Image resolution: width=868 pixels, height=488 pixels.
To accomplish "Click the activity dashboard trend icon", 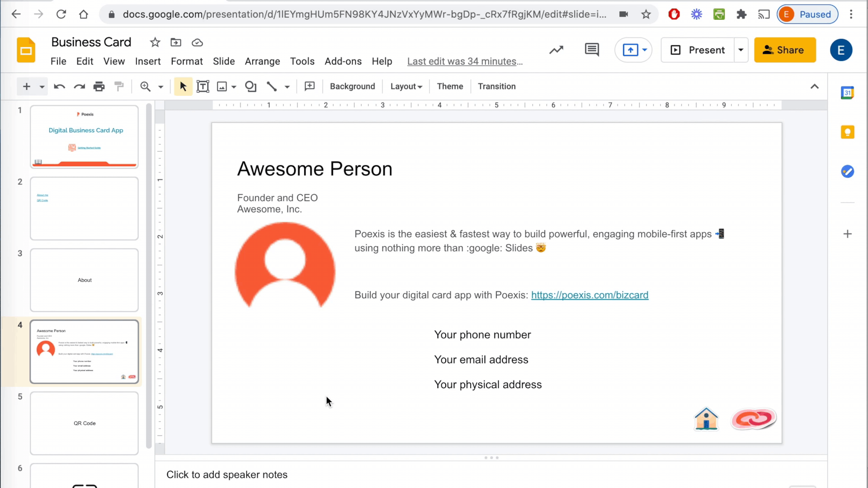I will tap(557, 50).
